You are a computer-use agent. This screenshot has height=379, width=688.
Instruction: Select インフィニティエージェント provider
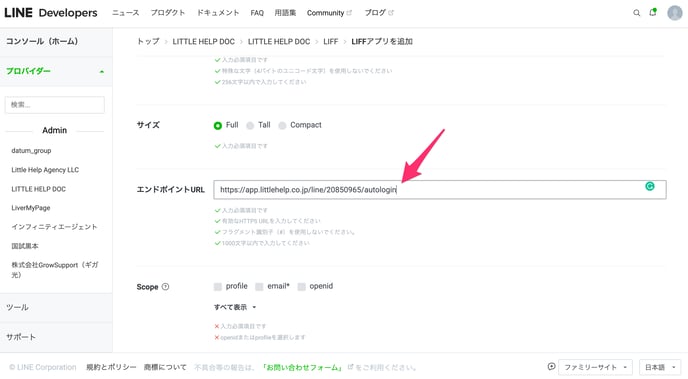(54, 227)
